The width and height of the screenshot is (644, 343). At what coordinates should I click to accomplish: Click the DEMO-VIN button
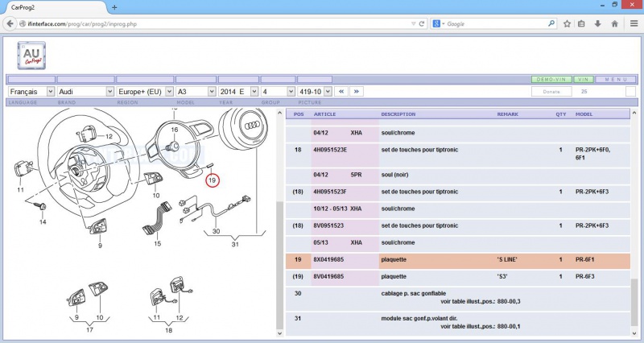(x=551, y=80)
